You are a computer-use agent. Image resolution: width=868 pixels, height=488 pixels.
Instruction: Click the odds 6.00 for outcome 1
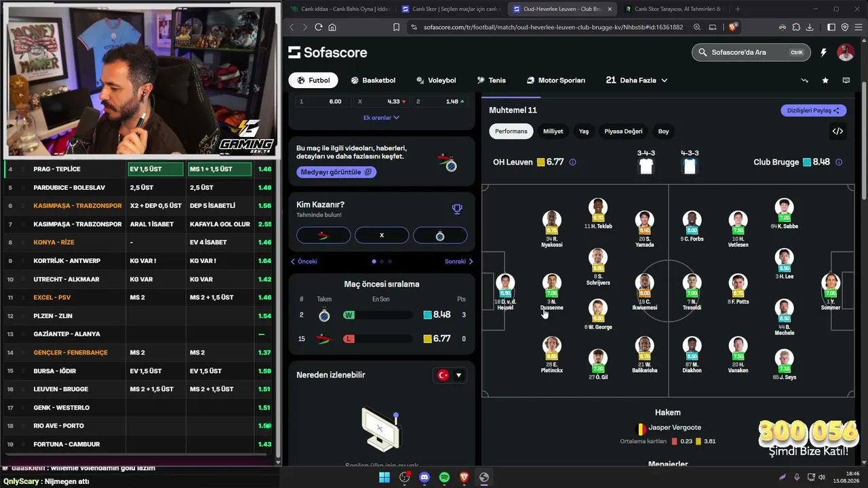click(x=323, y=102)
